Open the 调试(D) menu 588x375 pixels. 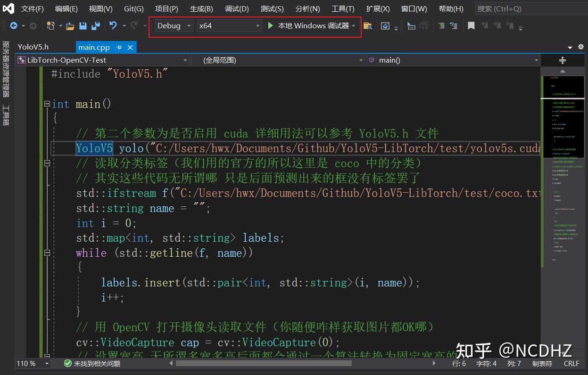pyautogui.click(x=237, y=8)
